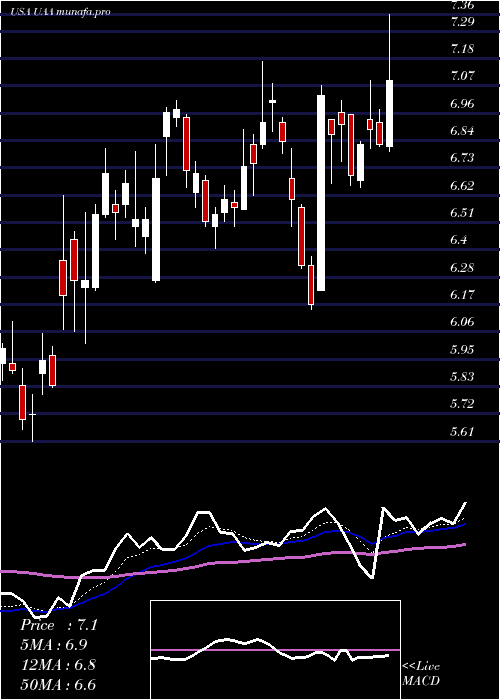Click the 6.06 price axis label
This screenshot has width=500, height=700.
(462, 322)
